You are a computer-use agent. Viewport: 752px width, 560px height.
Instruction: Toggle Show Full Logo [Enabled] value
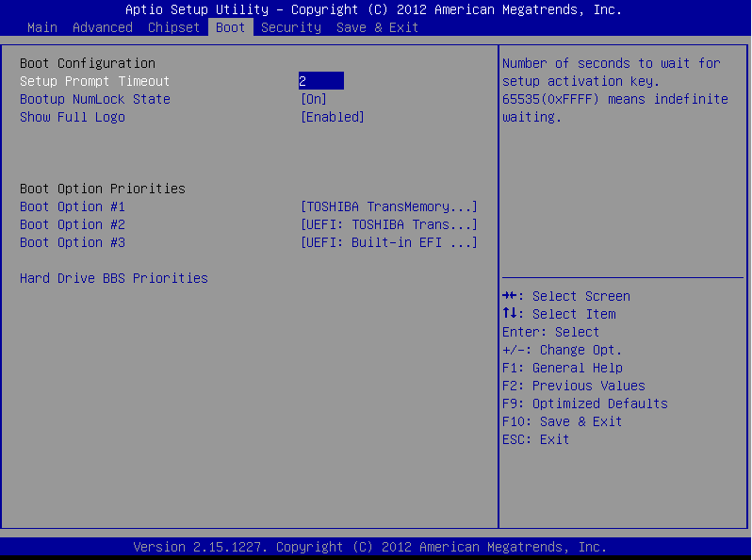[x=332, y=117]
